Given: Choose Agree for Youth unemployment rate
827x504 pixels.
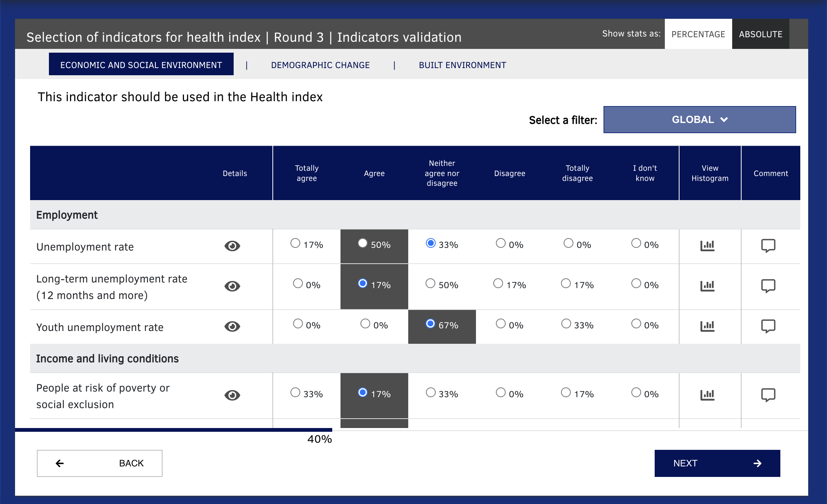Looking at the screenshot, I should (x=365, y=323).
